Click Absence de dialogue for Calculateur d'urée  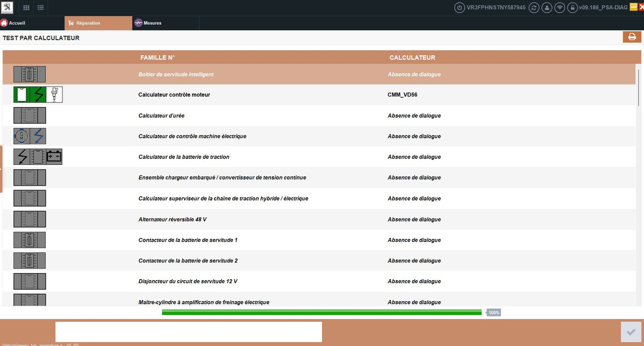click(414, 116)
